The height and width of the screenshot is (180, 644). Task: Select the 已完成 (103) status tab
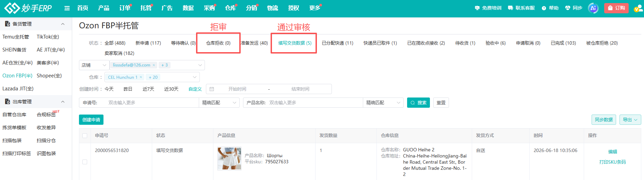coord(563,43)
